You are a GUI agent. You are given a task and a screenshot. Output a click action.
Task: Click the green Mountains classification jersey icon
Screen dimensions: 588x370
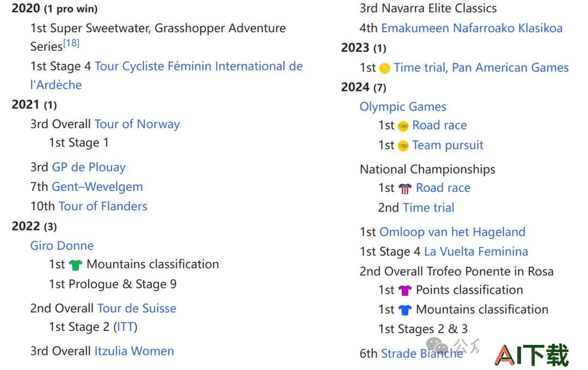[x=75, y=265]
